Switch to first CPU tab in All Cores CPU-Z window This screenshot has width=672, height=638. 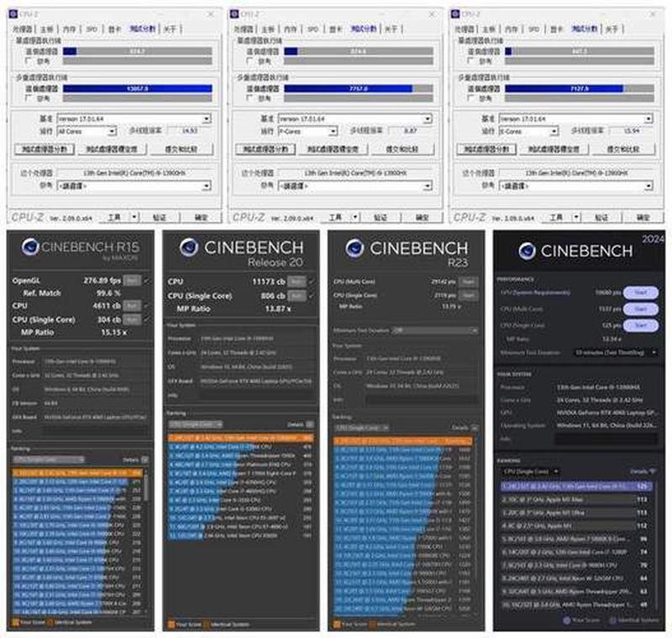[22, 29]
